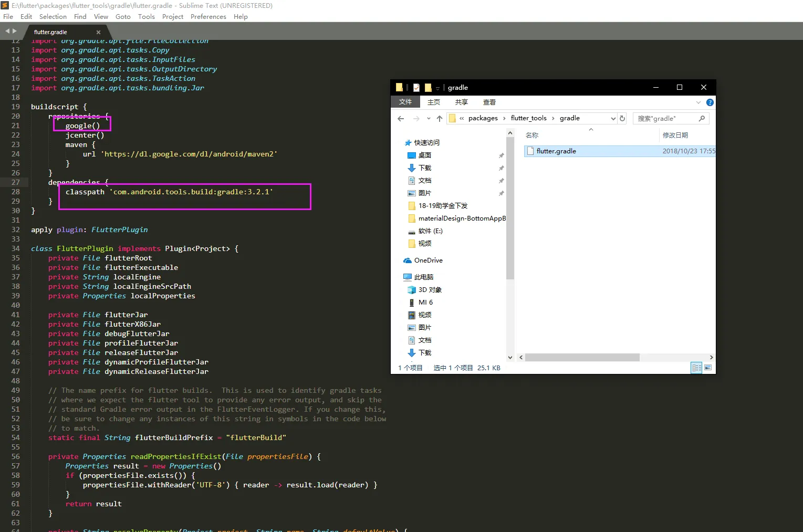
Task: Select the flutter.gradle file in list
Action: [556, 151]
